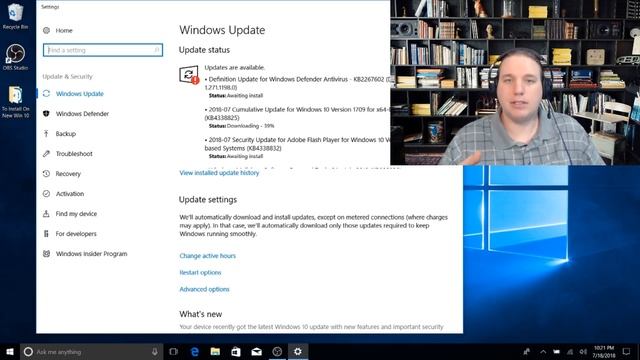The width and height of the screenshot is (640, 360).
Task: Click the Troubleshoot wrench icon
Action: (47, 153)
